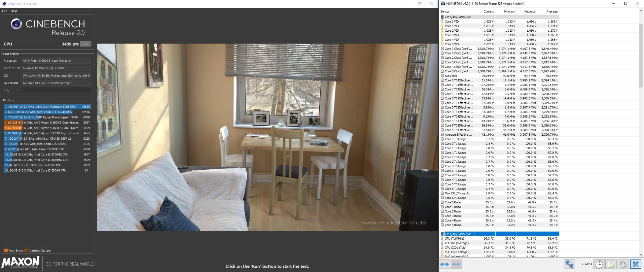Open the File menu in Cinebench
This screenshot has width=644, height=272.
coord(5,11)
